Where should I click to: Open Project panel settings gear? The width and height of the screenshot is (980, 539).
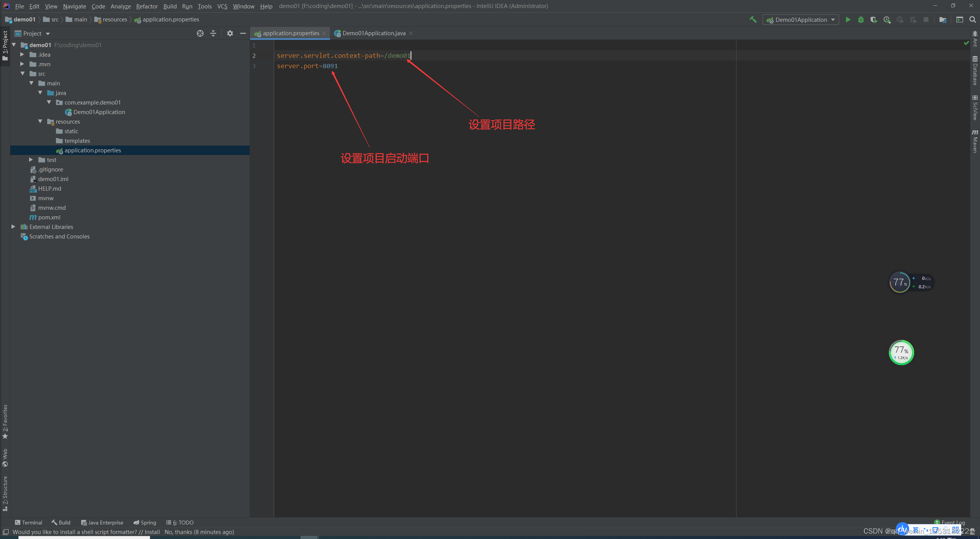[230, 33]
